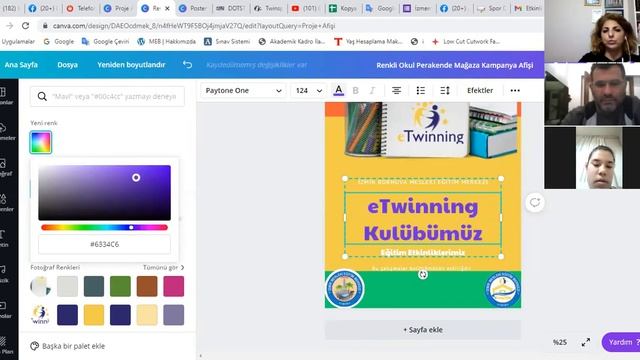Open the font size 124 dropdown
This screenshot has height=360, width=640.
tap(308, 91)
